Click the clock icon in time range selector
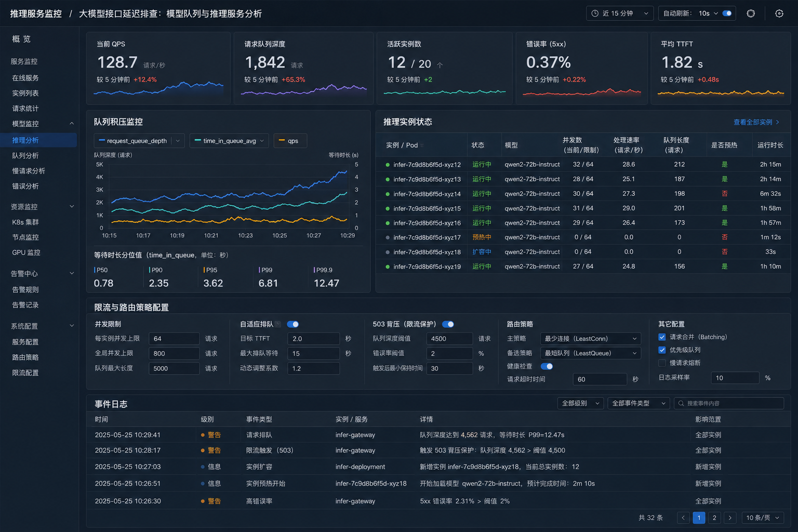The width and height of the screenshot is (798, 532). coord(595,14)
